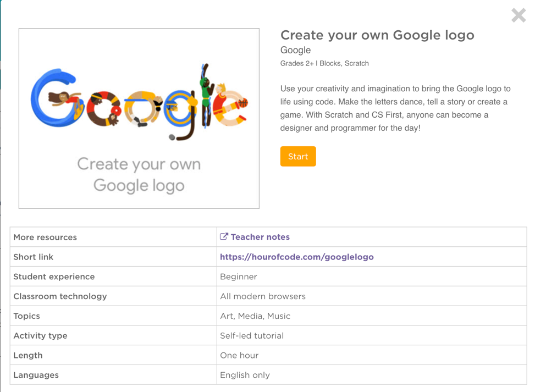Click the 'More resources' row label
This screenshot has width=535, height=392.
(x=45, y=237)
